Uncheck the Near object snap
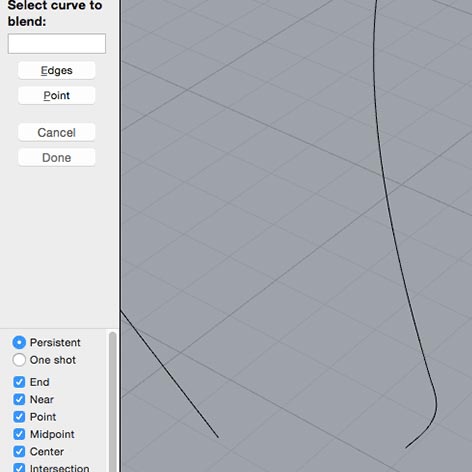Viewport: 472px width, 472px height. (19, 399)
